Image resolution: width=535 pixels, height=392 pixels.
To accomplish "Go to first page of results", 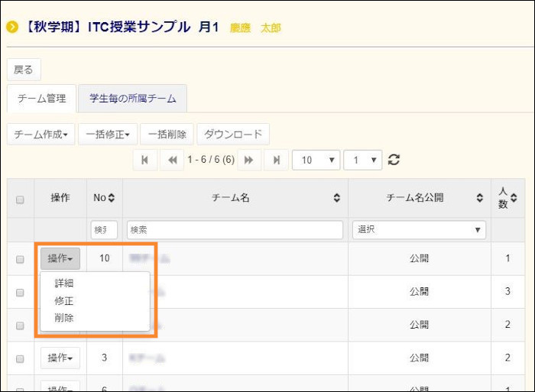I will (144, 160).
